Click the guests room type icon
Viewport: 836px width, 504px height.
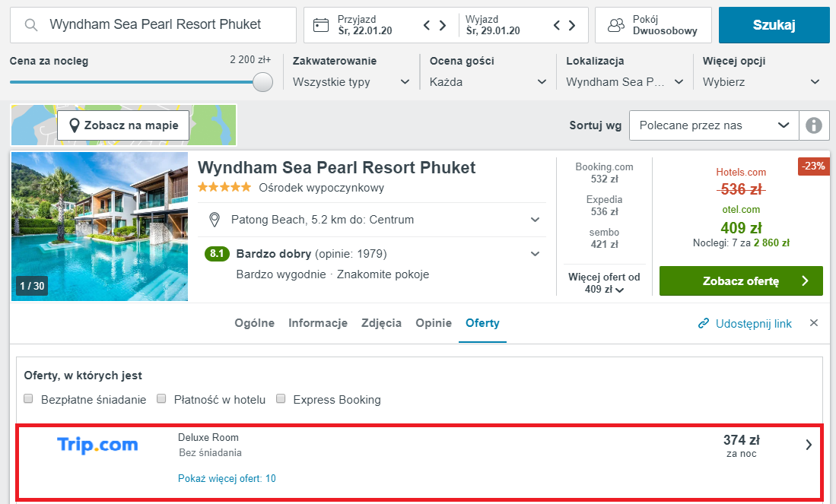point(616,25)
